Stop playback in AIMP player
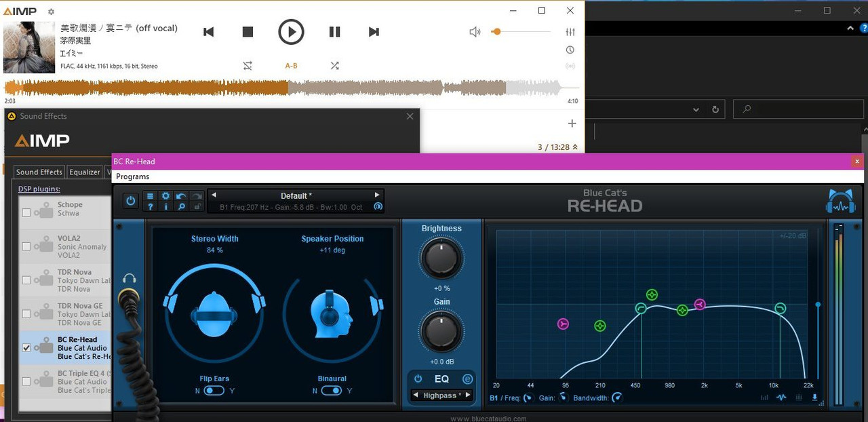 click(248, 32)
